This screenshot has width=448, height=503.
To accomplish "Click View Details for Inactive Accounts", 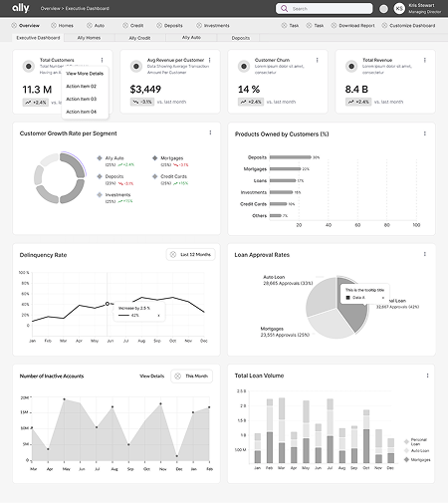I will click(x=152, y=377).
